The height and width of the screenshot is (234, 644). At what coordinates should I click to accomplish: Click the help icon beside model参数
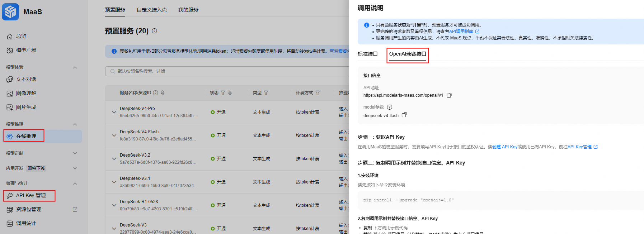(390, 107)
